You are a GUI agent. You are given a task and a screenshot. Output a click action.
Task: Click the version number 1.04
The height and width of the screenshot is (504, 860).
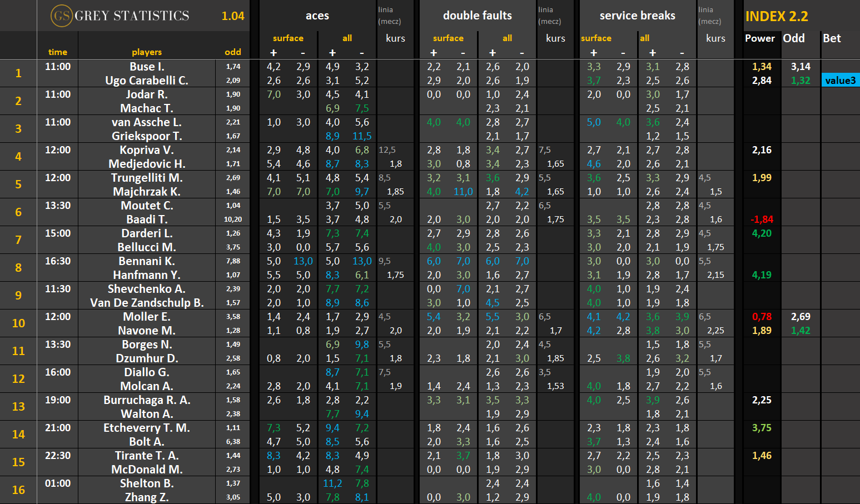pos(233,16)
